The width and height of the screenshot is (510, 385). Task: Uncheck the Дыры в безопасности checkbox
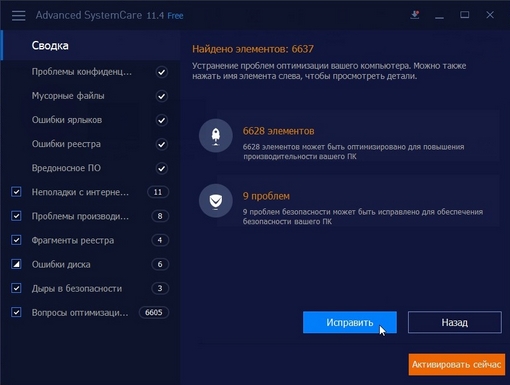tap(16, 288)
